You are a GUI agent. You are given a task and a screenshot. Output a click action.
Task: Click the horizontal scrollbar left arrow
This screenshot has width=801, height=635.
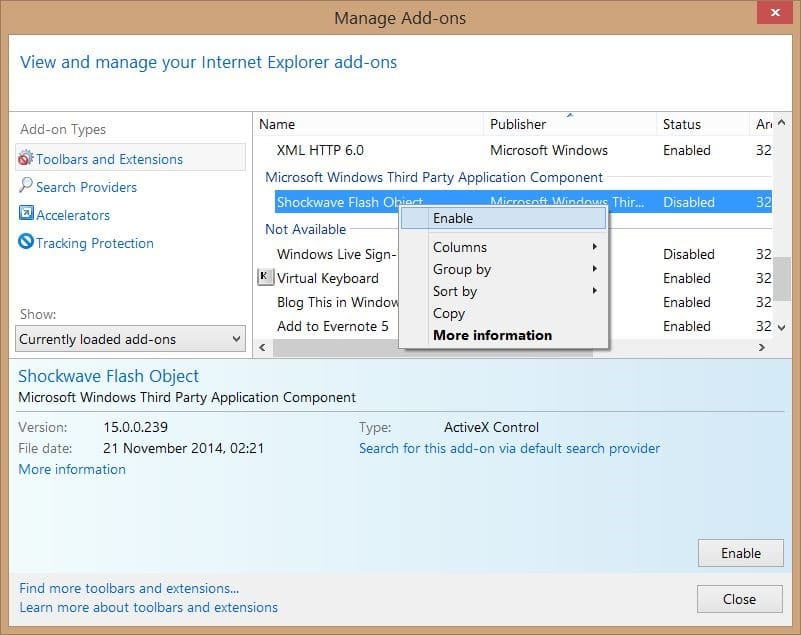pos(262,347)
